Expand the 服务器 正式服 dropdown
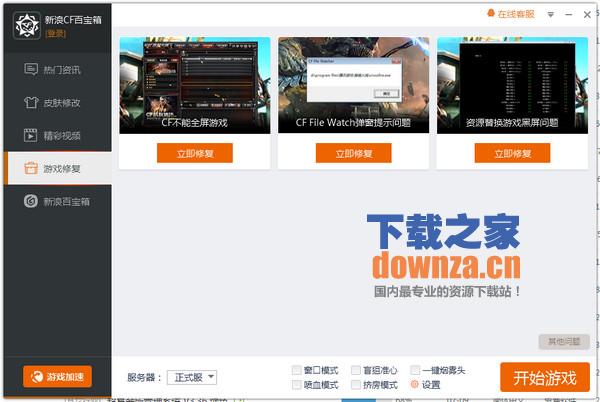 pyautogui.click(x=192, y=378)
